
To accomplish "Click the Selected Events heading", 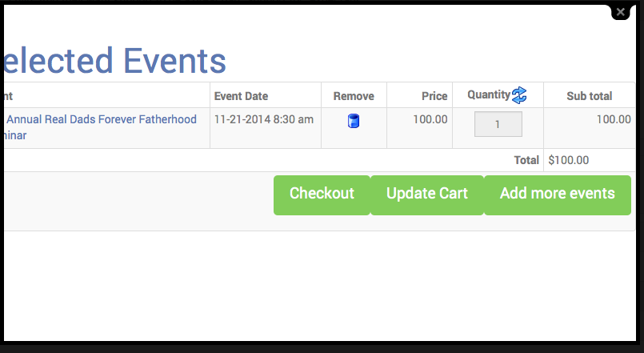I will (x=114, y=61).
